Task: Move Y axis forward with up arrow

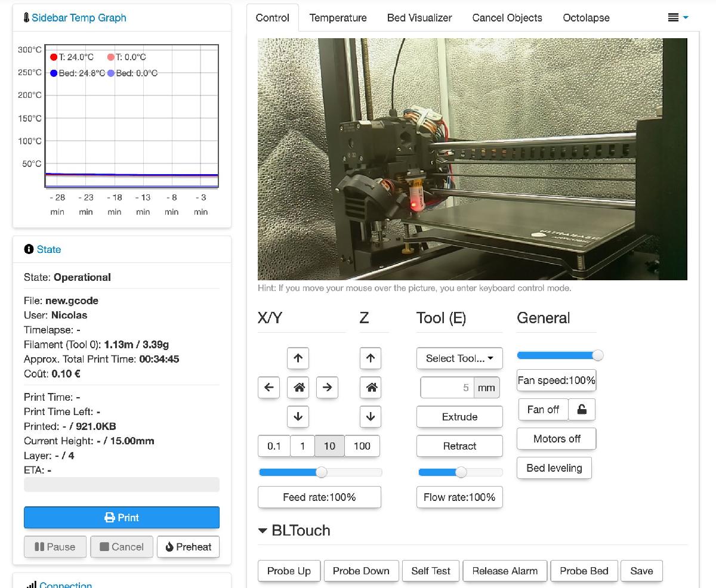Action: [298, 358]
